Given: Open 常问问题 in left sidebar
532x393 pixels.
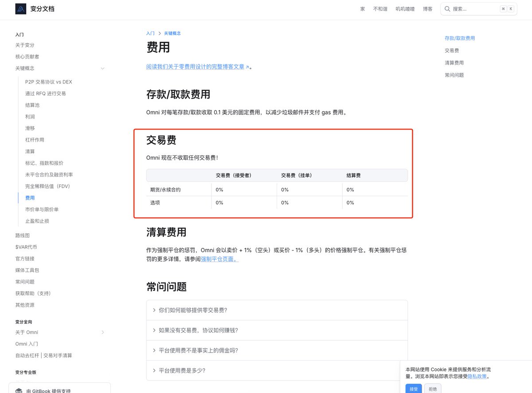Looking at the screenshot, I should 25,282.
